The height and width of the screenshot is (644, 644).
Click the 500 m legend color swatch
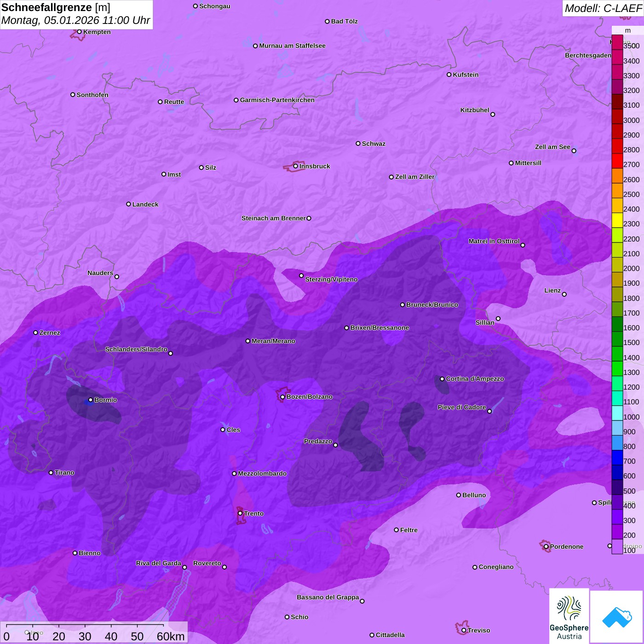click(x=617, y=487)
